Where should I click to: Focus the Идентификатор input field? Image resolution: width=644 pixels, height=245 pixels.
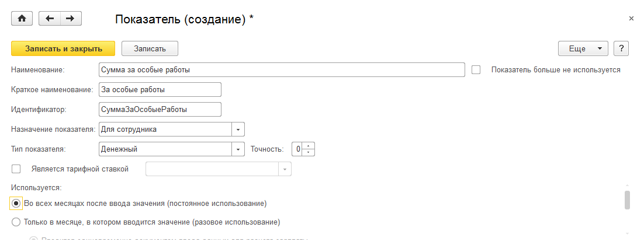[160, 109]
